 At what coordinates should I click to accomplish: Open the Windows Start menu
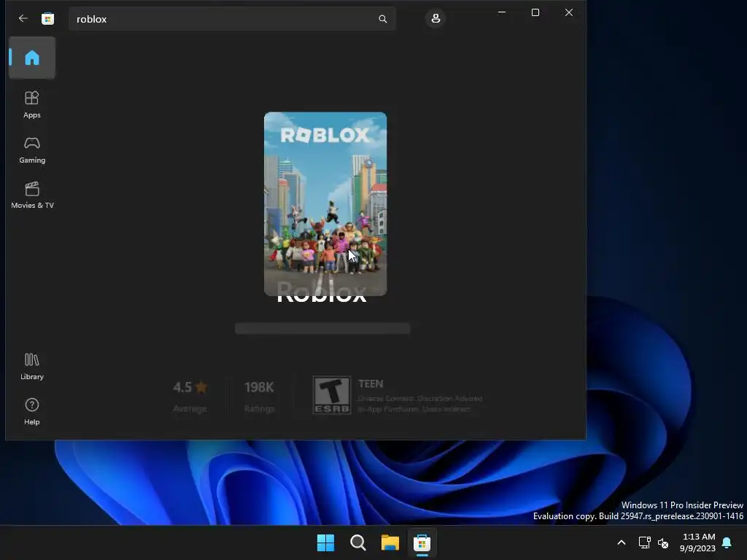[326, 542]
